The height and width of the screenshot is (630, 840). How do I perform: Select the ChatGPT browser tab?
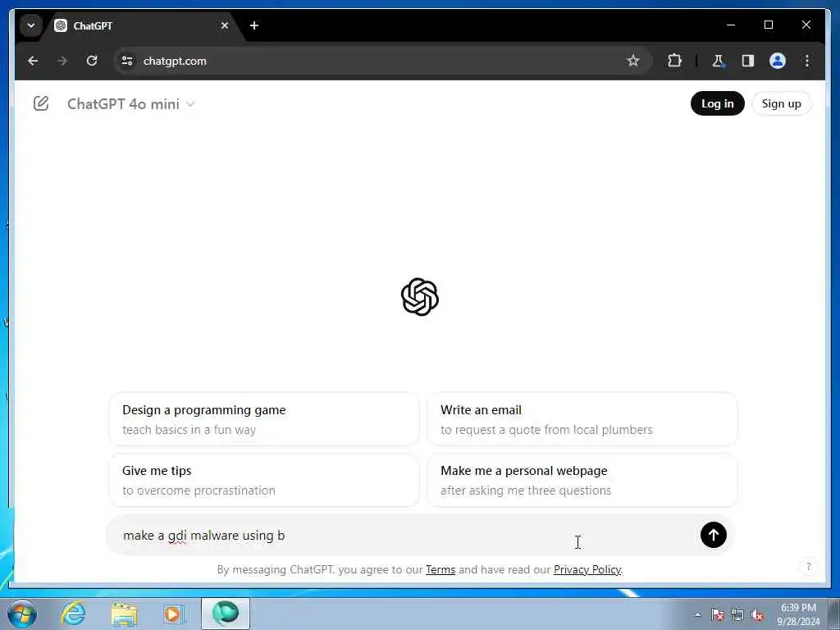[144, 25]
